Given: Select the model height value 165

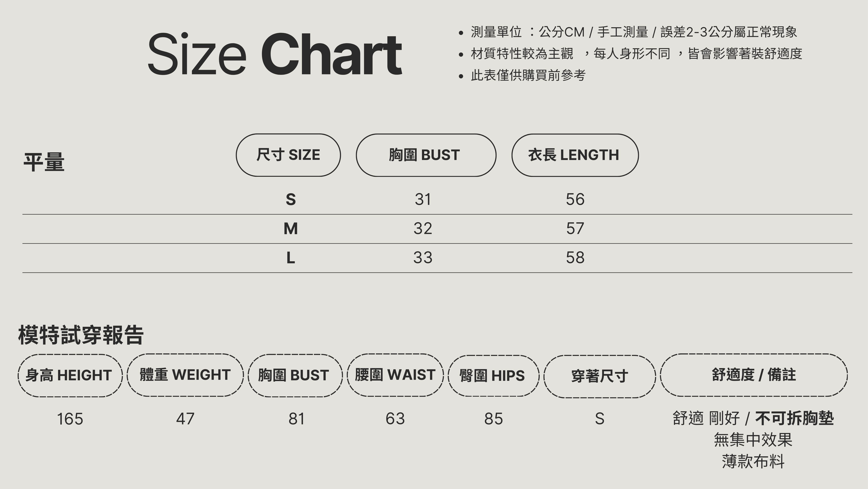Looking at the screenshot, I should click(x=70, y=419).
